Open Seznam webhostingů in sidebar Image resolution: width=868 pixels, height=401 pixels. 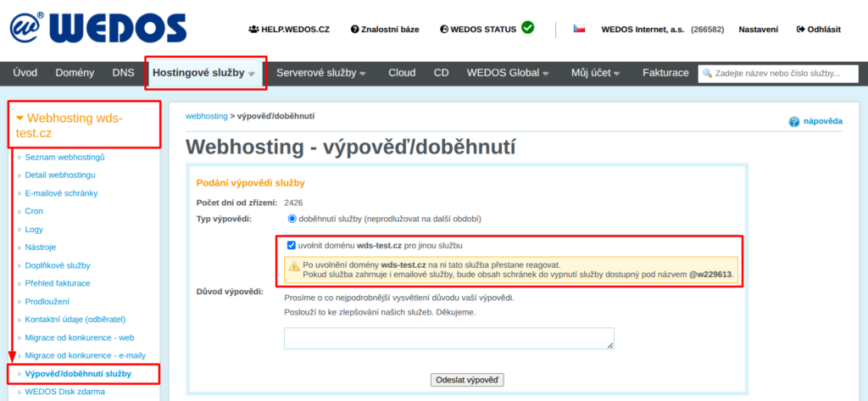pos(64,157)
